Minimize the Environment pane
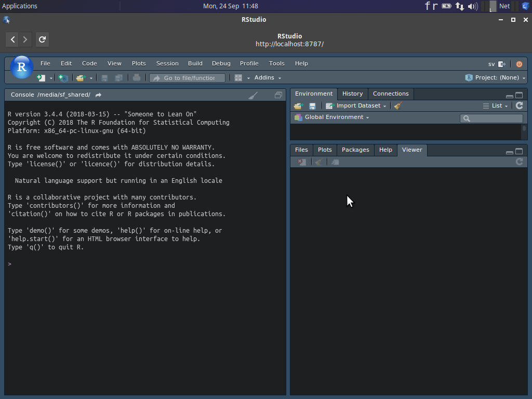 (x=509, y=96)
